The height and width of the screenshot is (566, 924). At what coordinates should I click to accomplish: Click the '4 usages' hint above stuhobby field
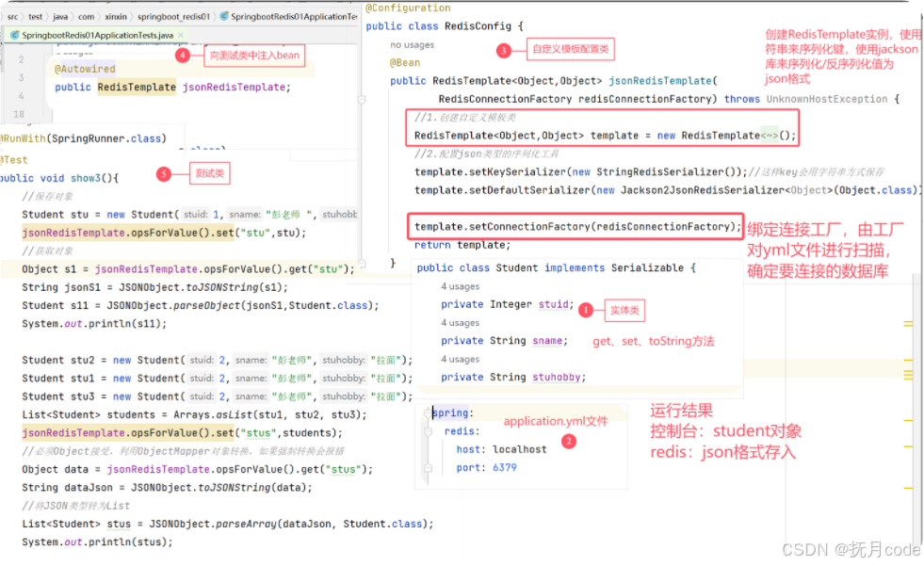click(x=460, y=359)
